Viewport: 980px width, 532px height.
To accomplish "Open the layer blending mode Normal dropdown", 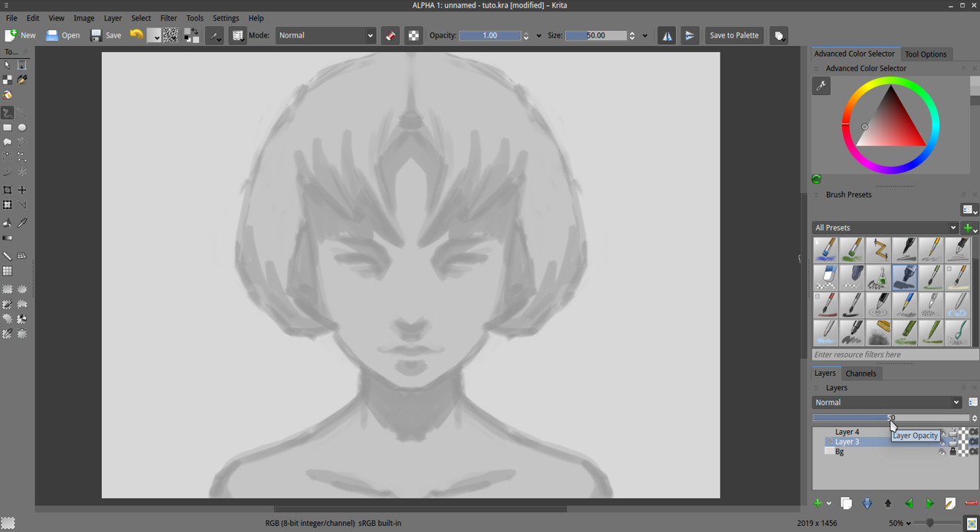I will pyautogui.click(x=886, y=402).
